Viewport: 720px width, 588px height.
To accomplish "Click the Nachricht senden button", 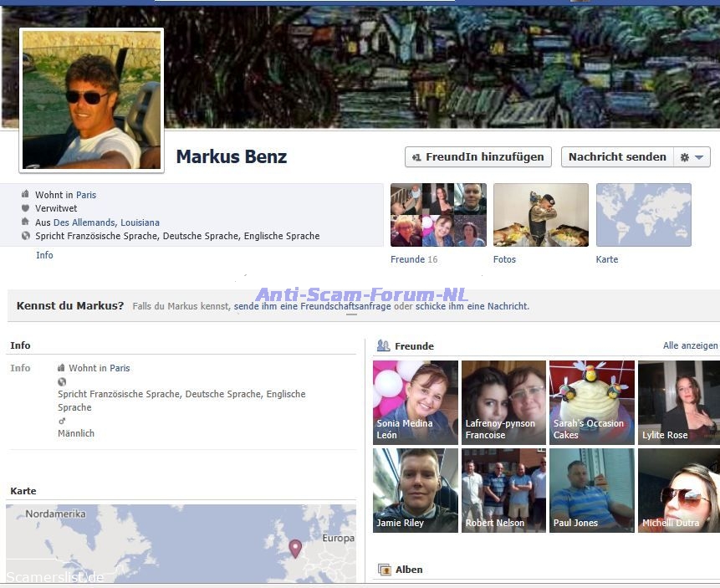I will (x=617, y=157).
